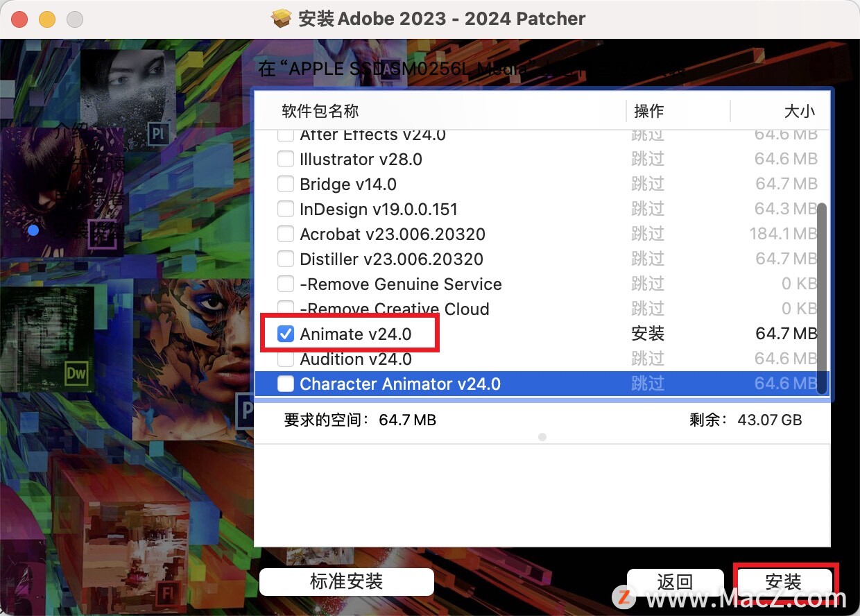Uncheck the Animate v24.0 checkbox
The width and height of the screenshot is (860, 616).
click(286, 334)
